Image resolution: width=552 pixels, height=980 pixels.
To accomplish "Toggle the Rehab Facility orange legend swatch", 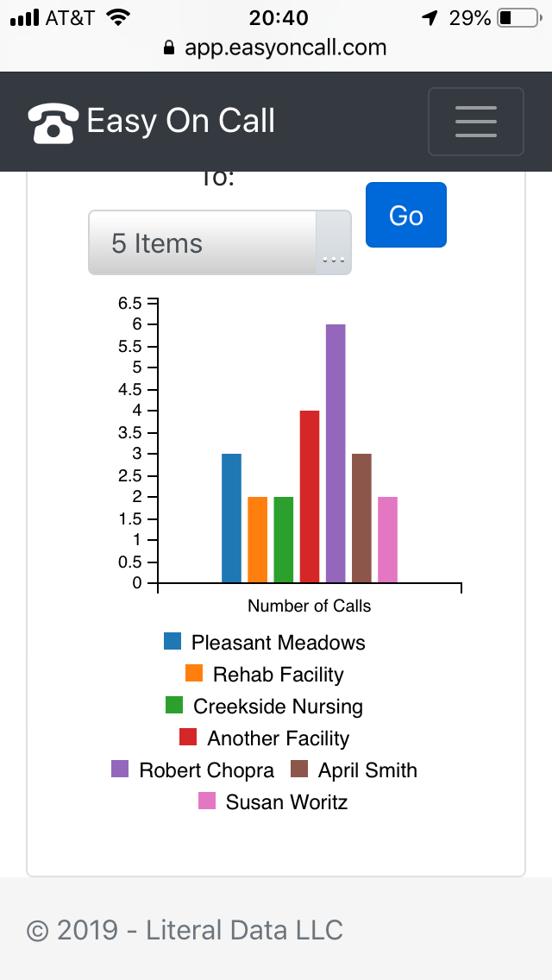I will (x=194, y=674).
